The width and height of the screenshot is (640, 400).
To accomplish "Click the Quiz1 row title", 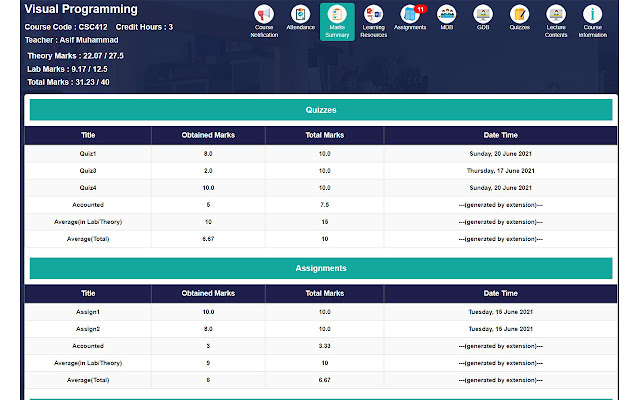I will tap(88, 154).
